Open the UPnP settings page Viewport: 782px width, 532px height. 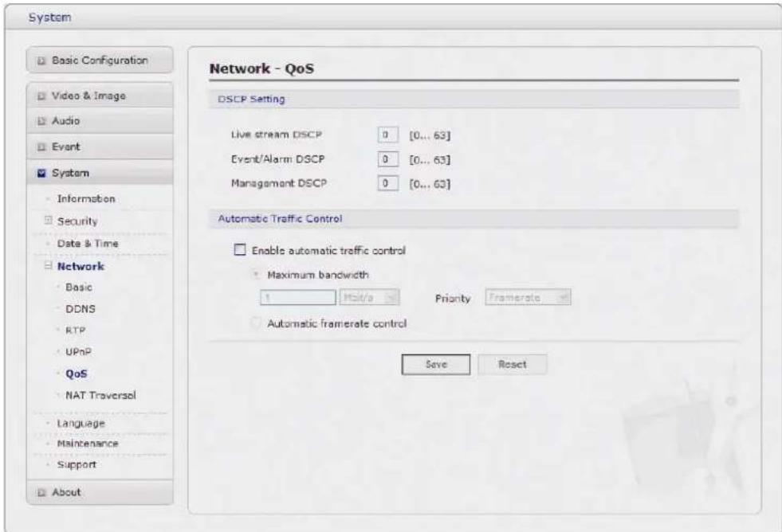pyautogui.click(x=78, y=352)
